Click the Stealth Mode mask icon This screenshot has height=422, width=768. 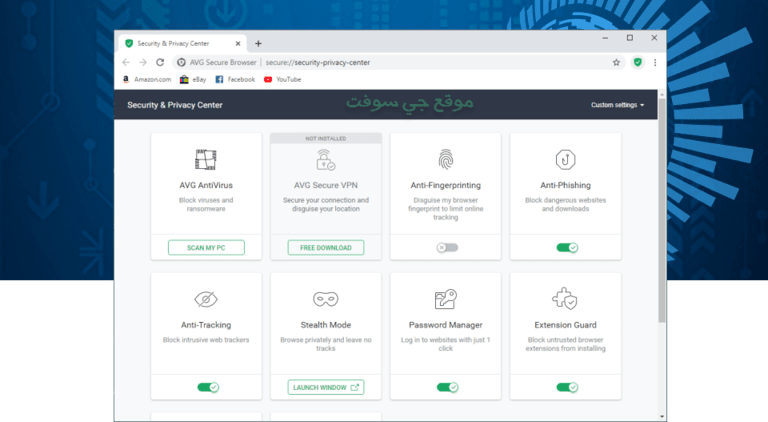click(326, 299)
